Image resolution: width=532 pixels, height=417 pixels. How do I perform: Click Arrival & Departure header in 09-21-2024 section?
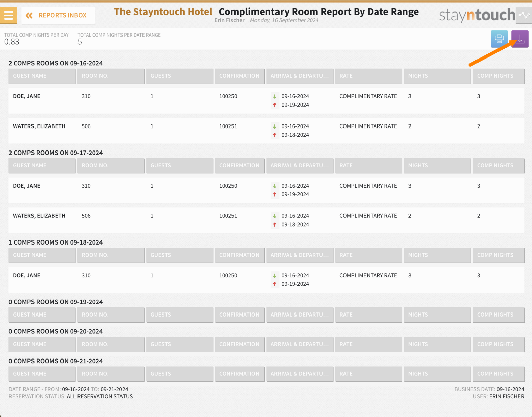click(300, 374)
